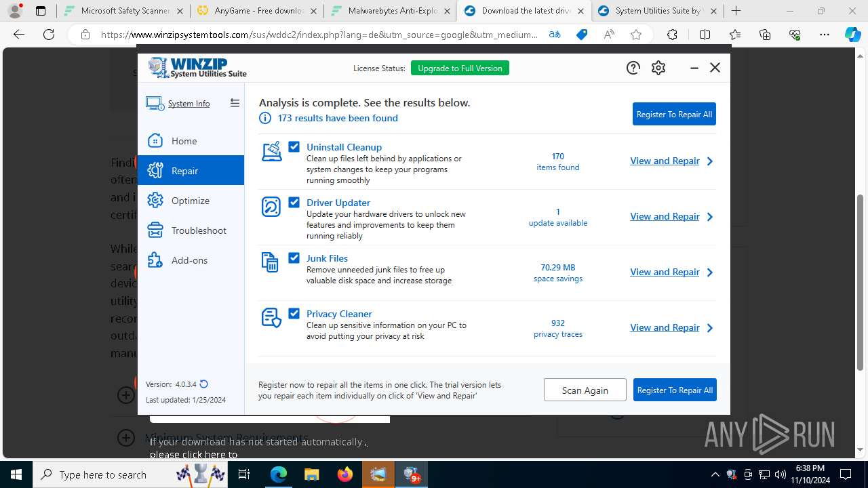This screenshot has height=488, width=868.
Task: Click View and Repair for Junk Files
Action: tap(665, 272)
